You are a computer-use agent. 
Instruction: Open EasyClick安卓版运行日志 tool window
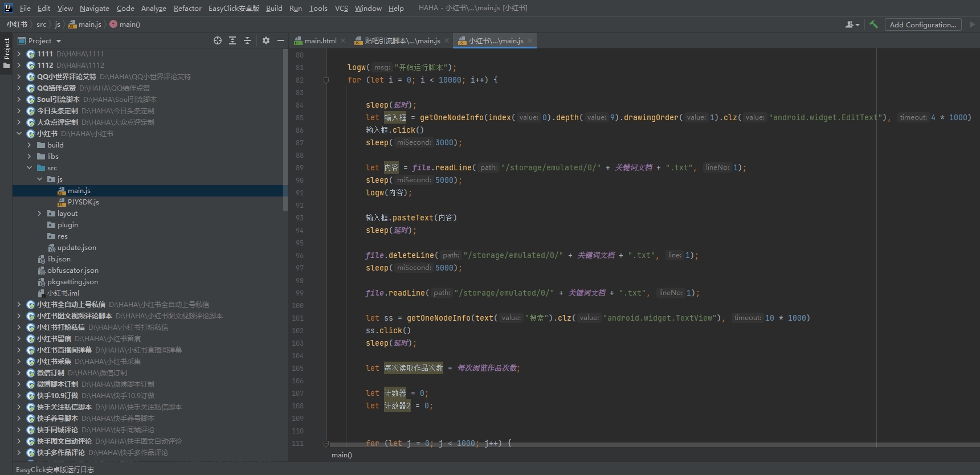[x=55, y=469]
